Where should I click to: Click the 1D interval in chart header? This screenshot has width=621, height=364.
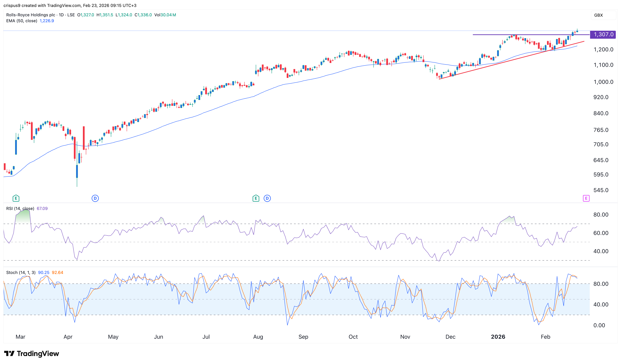(61, 15)
